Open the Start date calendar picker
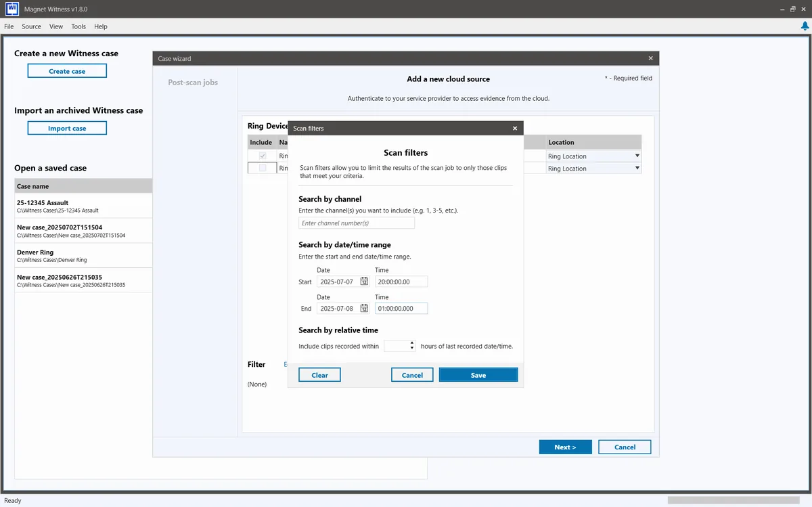The height and width of the screenshot is (507, 812). coord(364,282)
